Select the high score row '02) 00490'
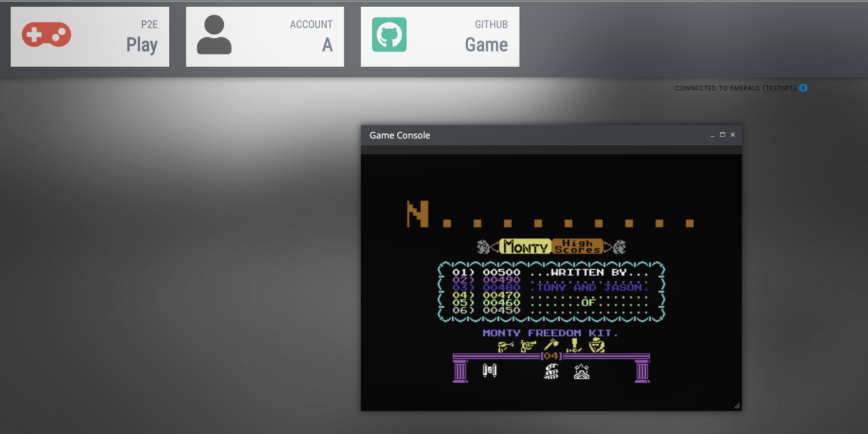This screenshot has width=868, height=434. (x=551, y=280)
